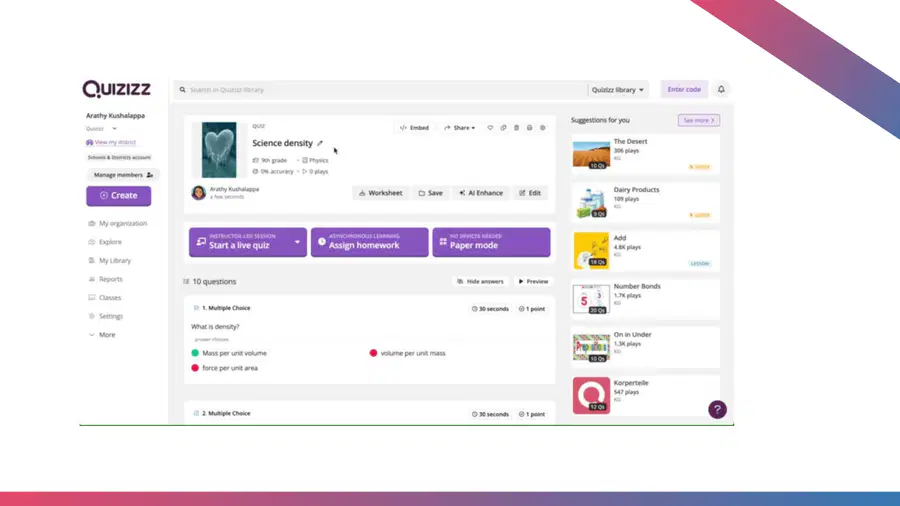Toggle Hide answers

(x=480, y=282)
